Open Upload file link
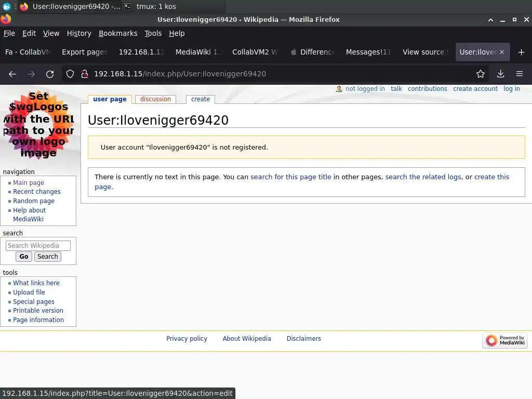The width and height of the screenshot is (532, 399). [x=29, y=292]
